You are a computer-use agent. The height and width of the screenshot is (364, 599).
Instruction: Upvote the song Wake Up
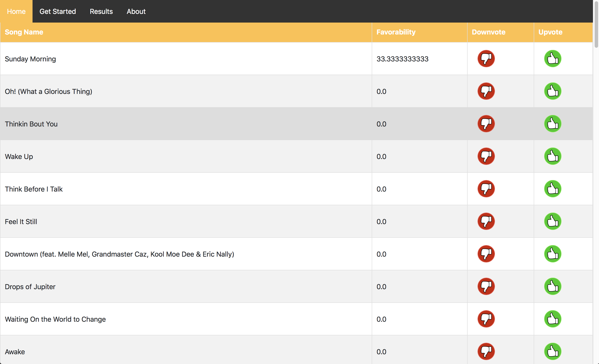[x=552, y=156]
